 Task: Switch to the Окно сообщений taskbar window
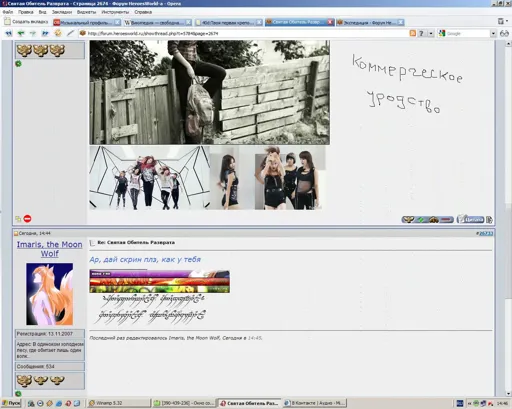[x=183, y=403]
